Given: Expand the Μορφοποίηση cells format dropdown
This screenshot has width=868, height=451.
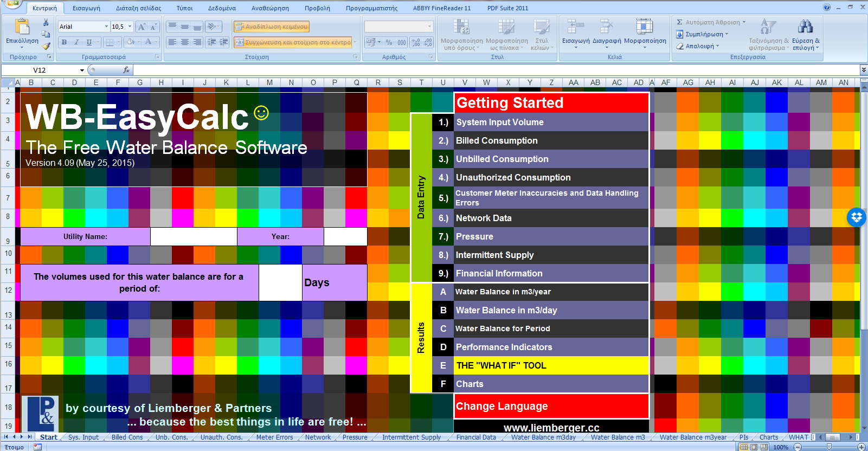Looking at the screenshot, I should click(x=645, y=47).
